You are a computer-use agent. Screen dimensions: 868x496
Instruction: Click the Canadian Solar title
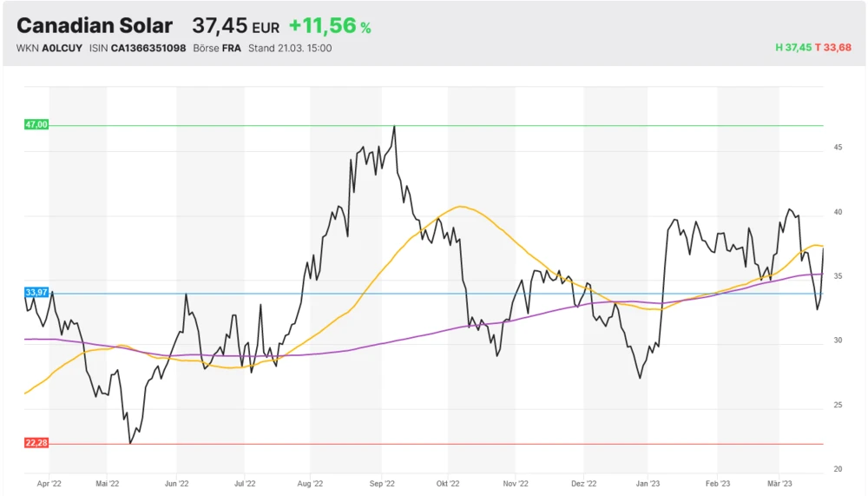click(x=95, y=26)
